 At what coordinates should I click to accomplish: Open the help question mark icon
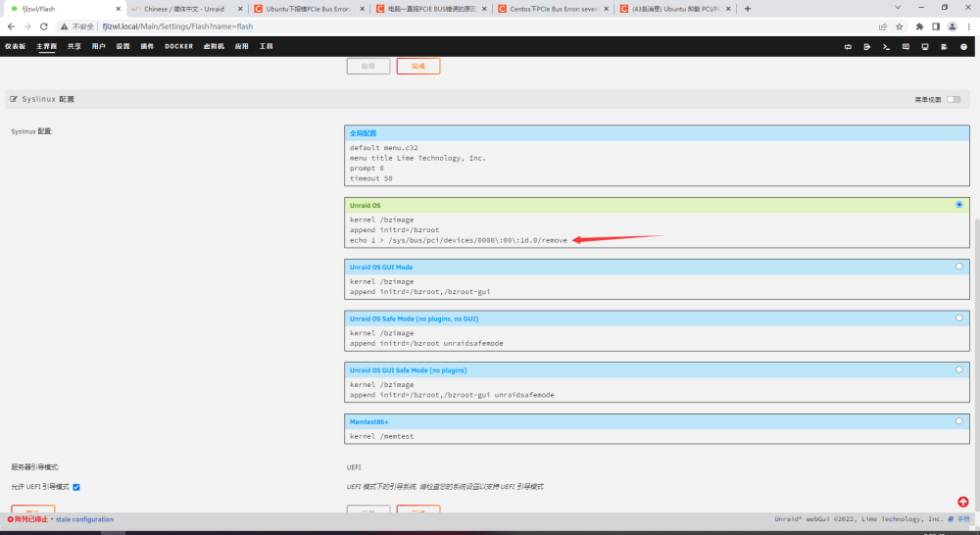coord(963,46)
